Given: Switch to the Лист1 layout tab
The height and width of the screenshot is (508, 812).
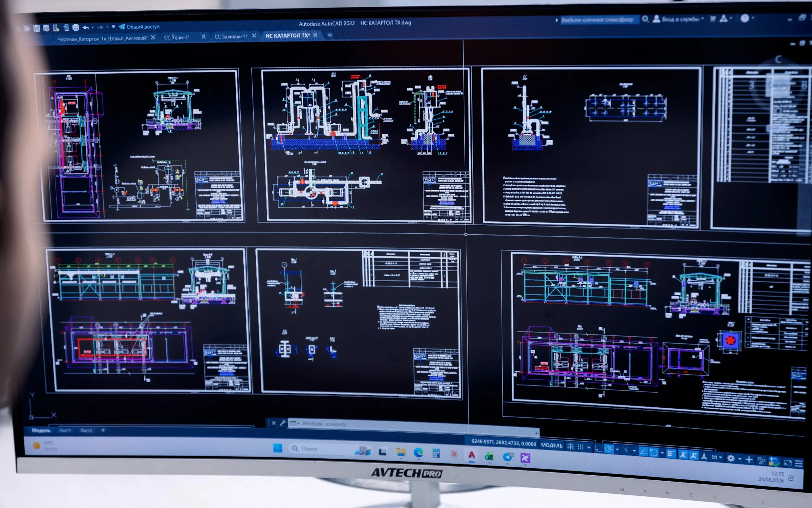Looking at the screenshot, I should [65, 431].
